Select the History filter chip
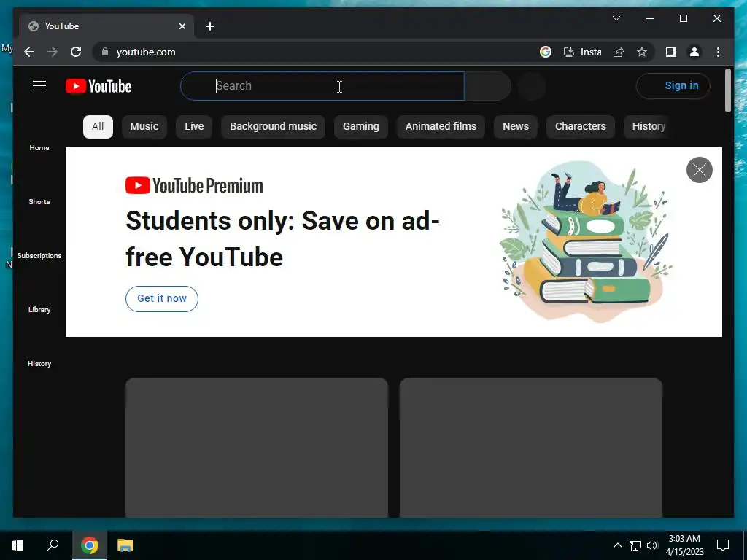The width and height of the screenshot is (747, 560). [x=648, y=127]
